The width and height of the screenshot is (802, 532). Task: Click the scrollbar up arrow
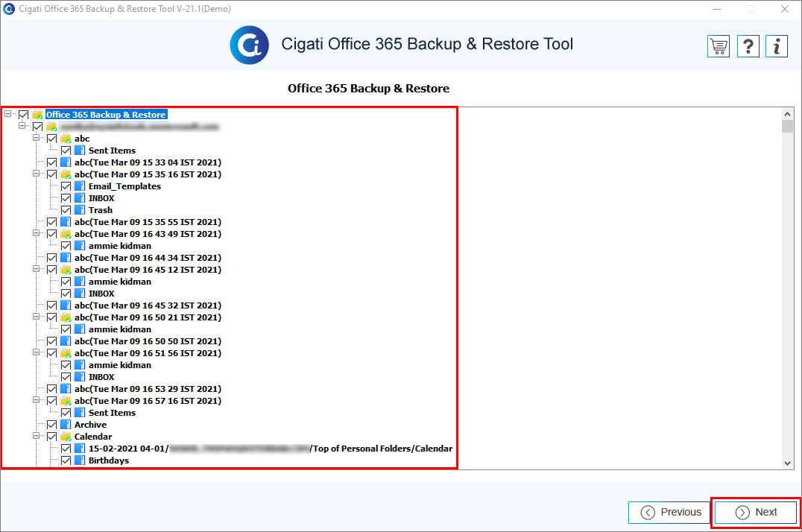[787, 113]
